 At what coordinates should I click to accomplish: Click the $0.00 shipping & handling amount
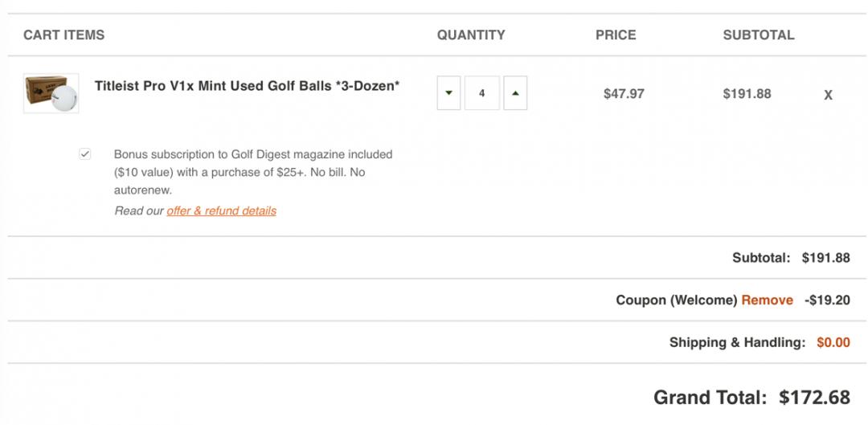point(833,342)
